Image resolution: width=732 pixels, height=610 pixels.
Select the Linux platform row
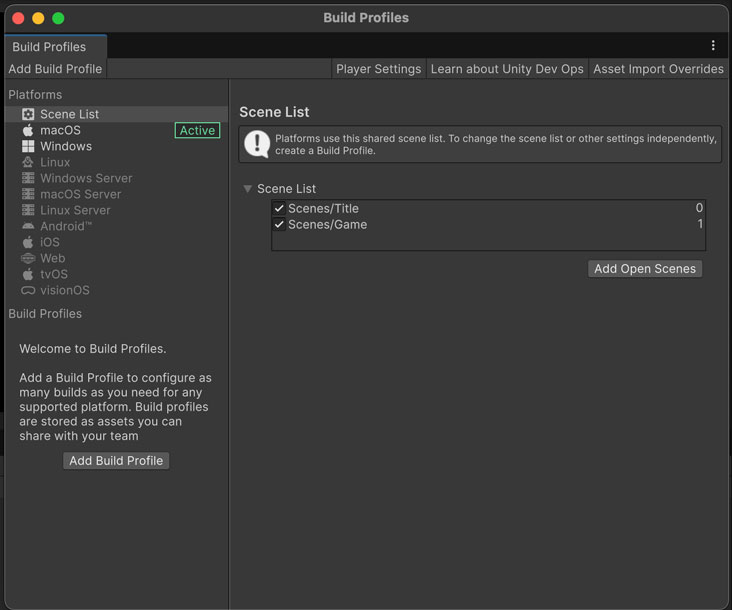tap(116, 162)
